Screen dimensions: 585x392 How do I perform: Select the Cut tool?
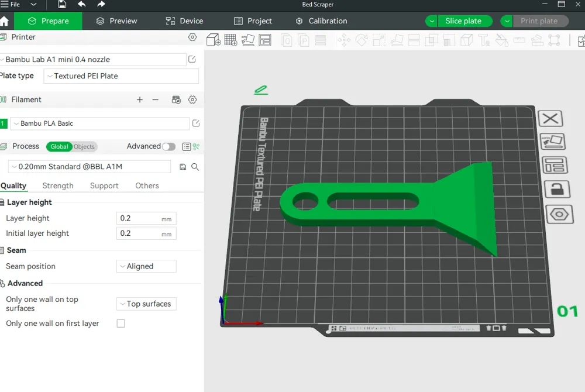tap(414, 40)
